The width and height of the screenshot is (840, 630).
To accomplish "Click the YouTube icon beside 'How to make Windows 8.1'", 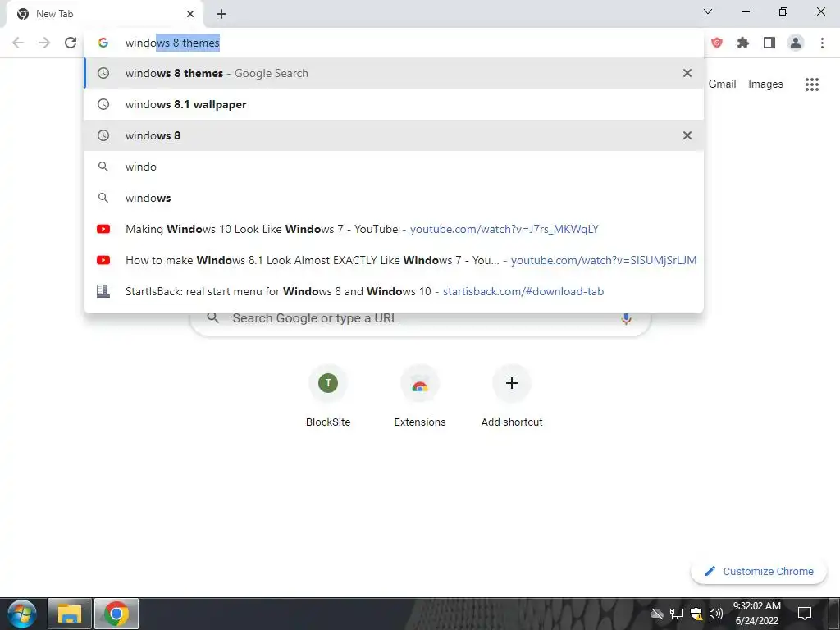I will pyautogui.click(x=103, y=260).
